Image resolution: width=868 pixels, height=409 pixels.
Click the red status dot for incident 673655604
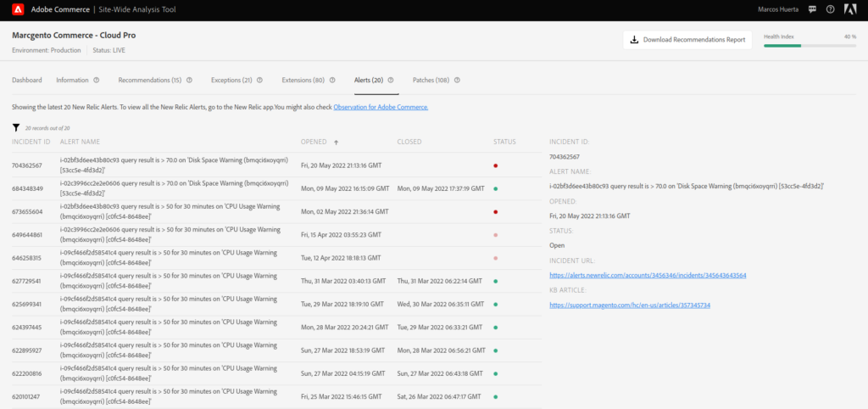(x=495, y=211)
